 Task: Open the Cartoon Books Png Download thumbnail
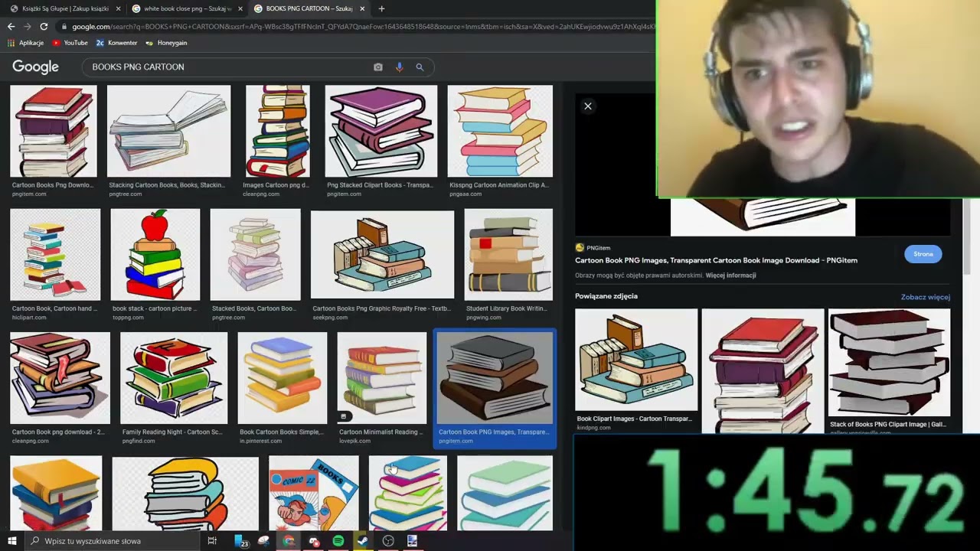point(53,131)
